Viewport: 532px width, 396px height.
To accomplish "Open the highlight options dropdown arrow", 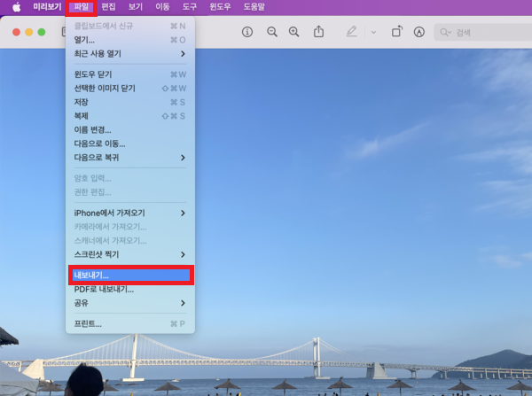I will point(373,33).
